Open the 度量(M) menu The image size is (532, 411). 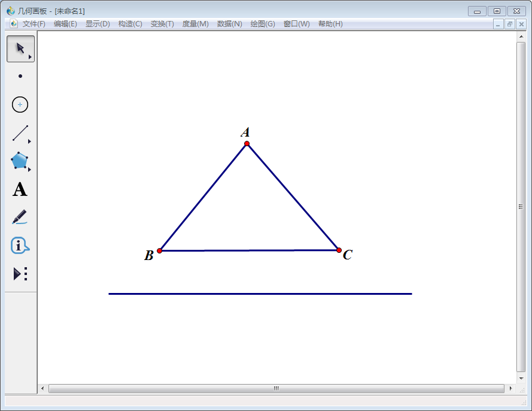[x=196, y=24]
